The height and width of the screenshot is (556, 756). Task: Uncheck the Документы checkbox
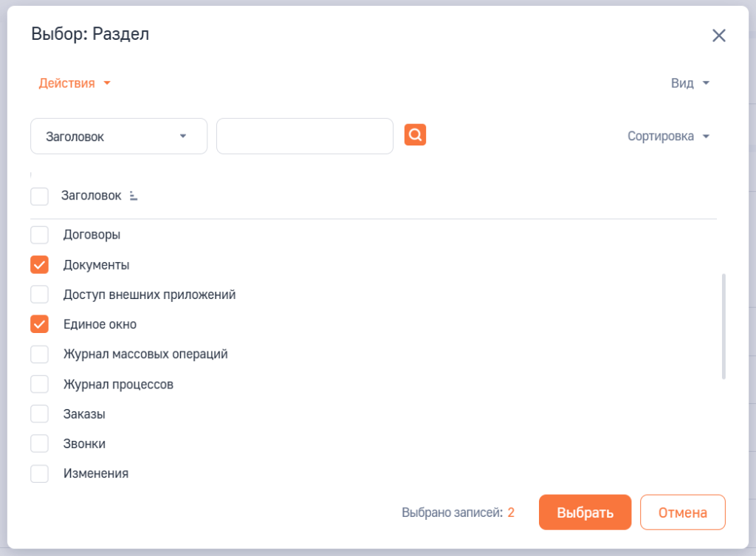[x=40, y=265]
